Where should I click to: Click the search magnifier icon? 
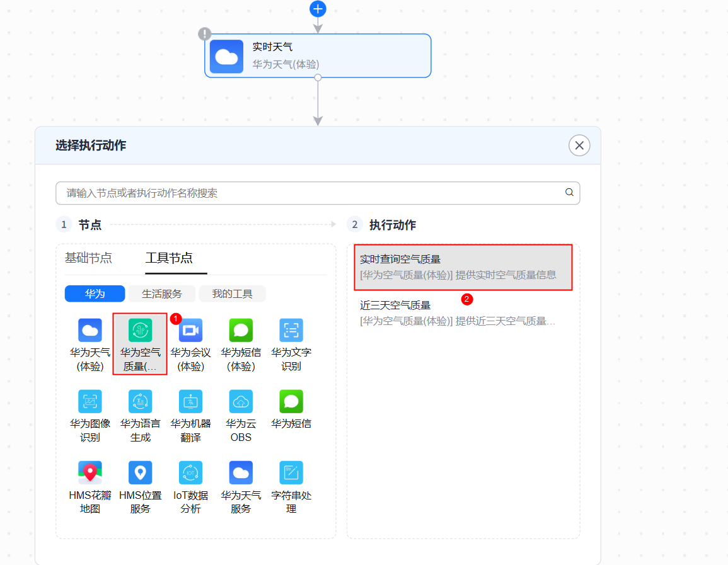(569, 193)
